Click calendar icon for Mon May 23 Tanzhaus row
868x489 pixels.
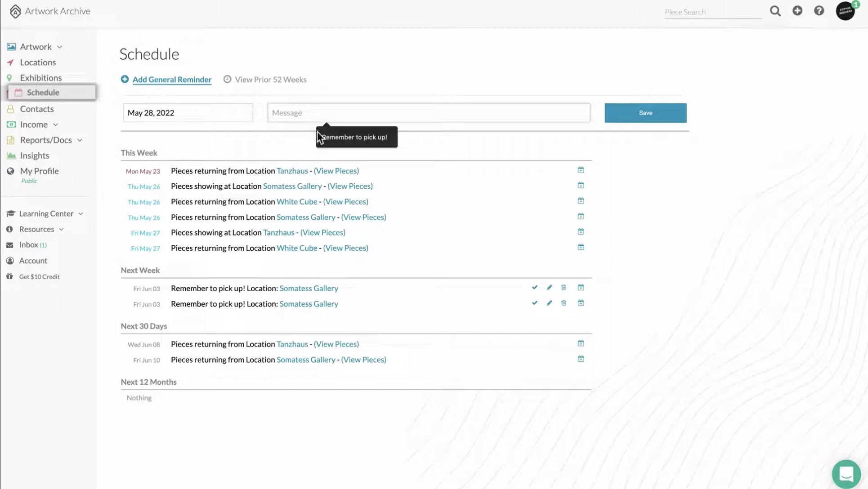[581, 170]
